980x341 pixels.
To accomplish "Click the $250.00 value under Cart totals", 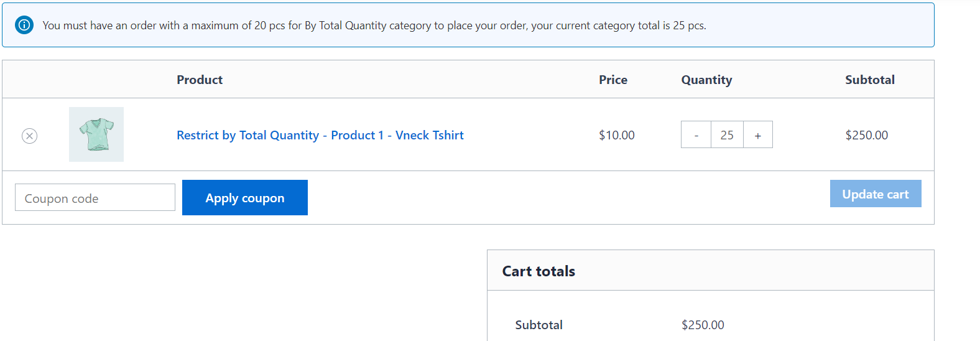I will coord(703,325).
